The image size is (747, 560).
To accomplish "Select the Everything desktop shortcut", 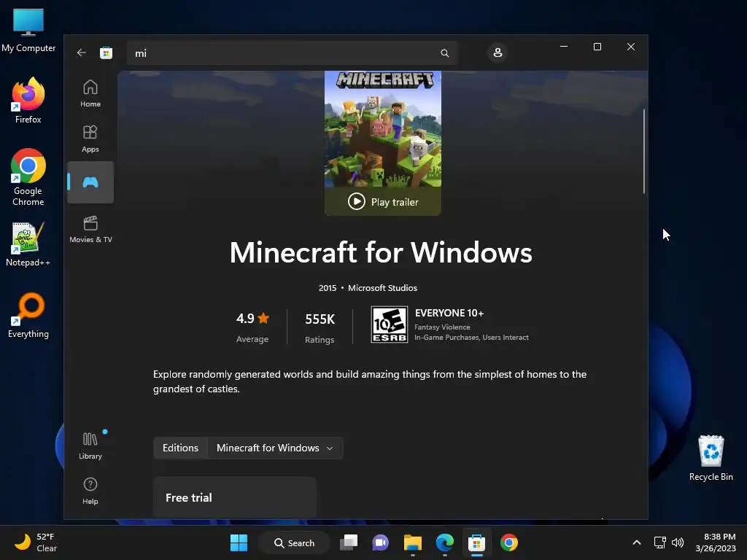I will click(28, 315).
